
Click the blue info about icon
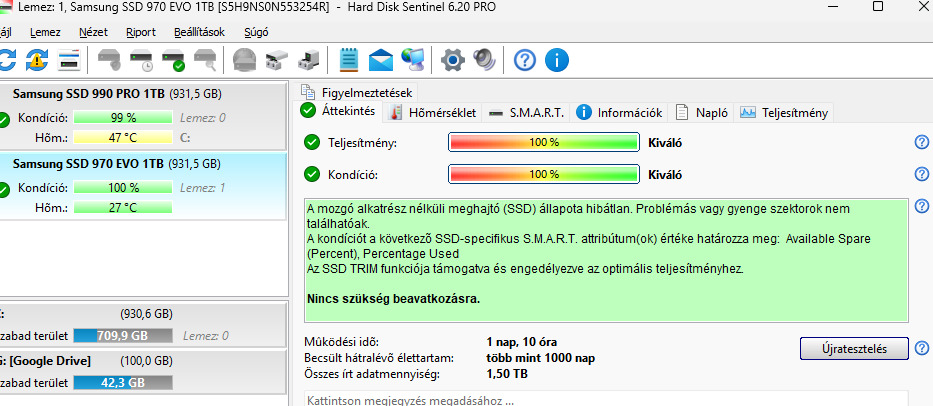coord(557,60)
